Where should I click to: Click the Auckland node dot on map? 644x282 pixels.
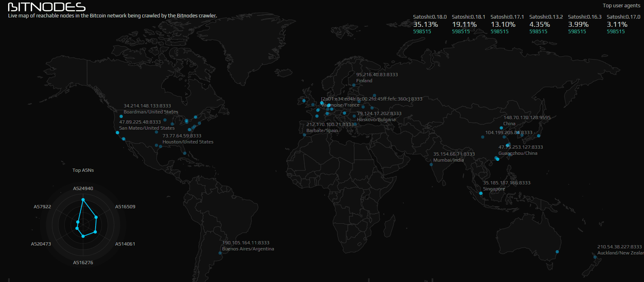coord(595,257)
